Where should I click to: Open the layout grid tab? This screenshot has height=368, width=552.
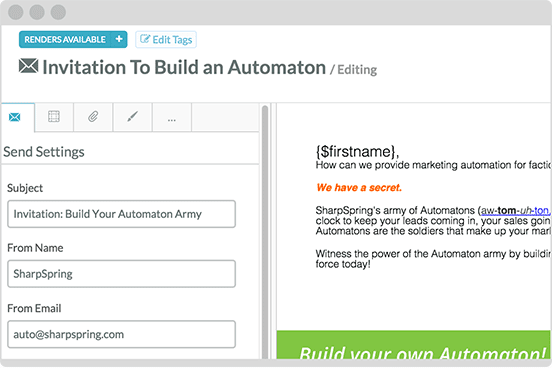tap(54, 117)
